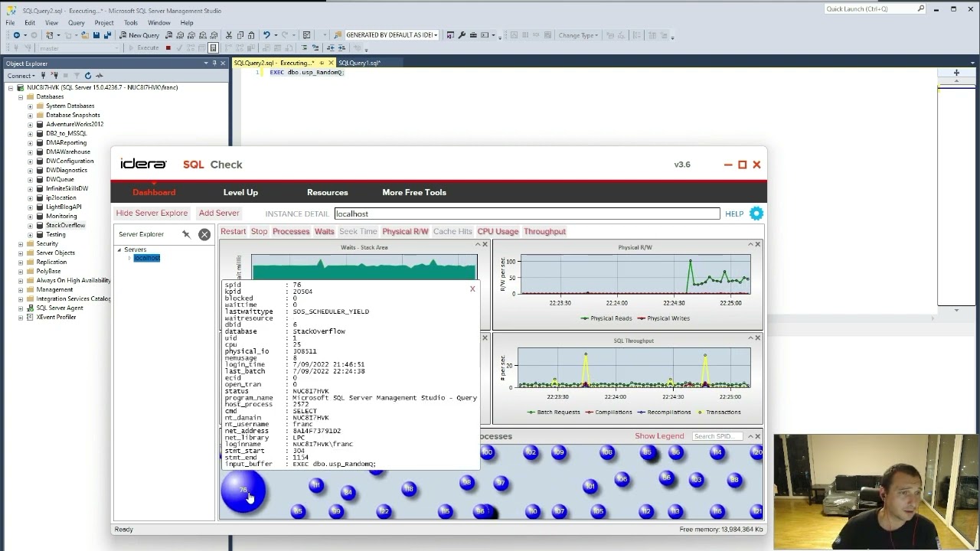The image size is (980, 551).
Task: Pin the Server Explorer panel in SQL Check
Action: [186, 234]
